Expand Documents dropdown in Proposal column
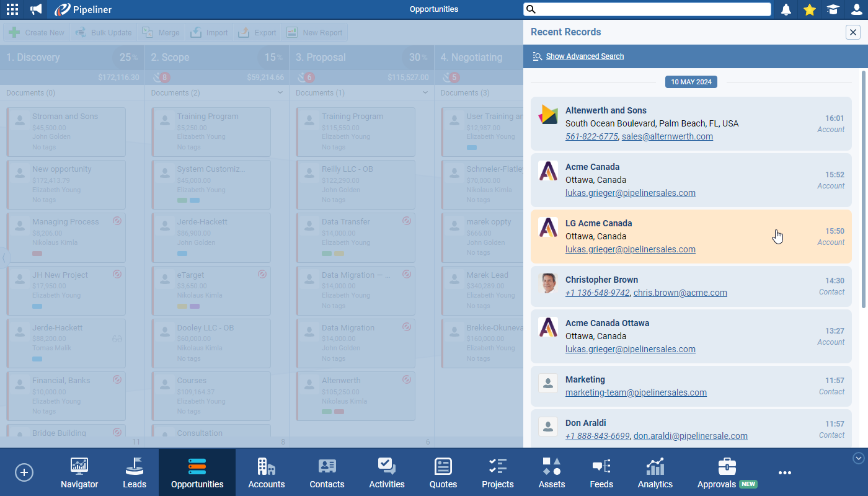This screenshot has height=496, width=868. [425, 93]
